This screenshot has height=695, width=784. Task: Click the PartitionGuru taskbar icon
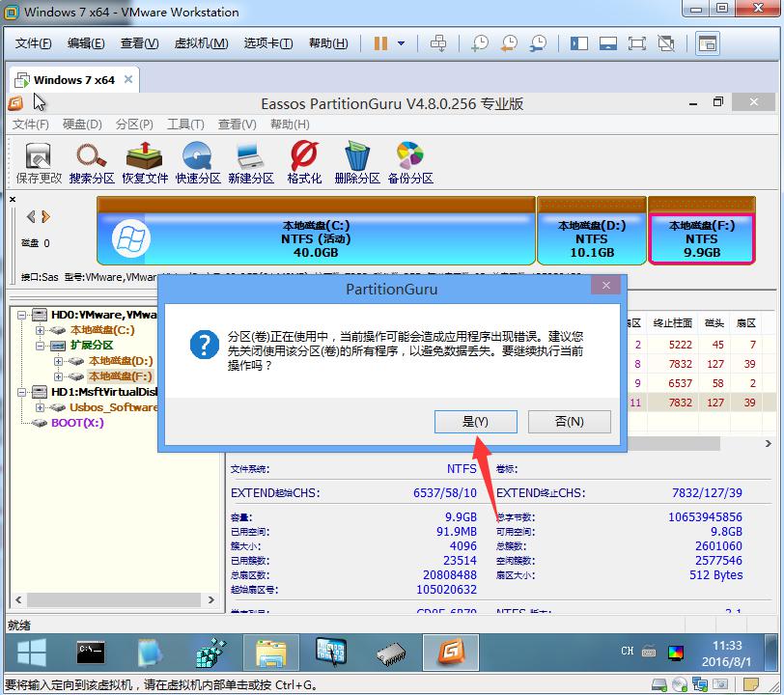[451, 653]
